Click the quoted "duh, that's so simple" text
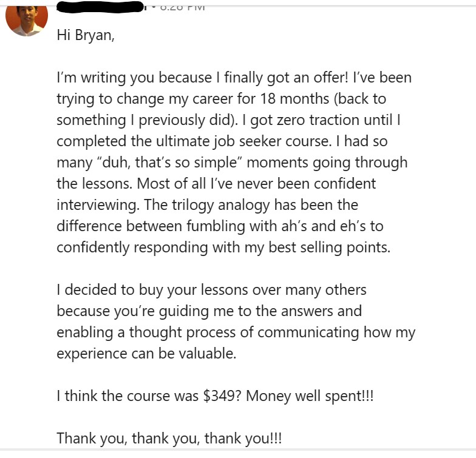Viewport: 476px width, 458px height. coord(168,163)
